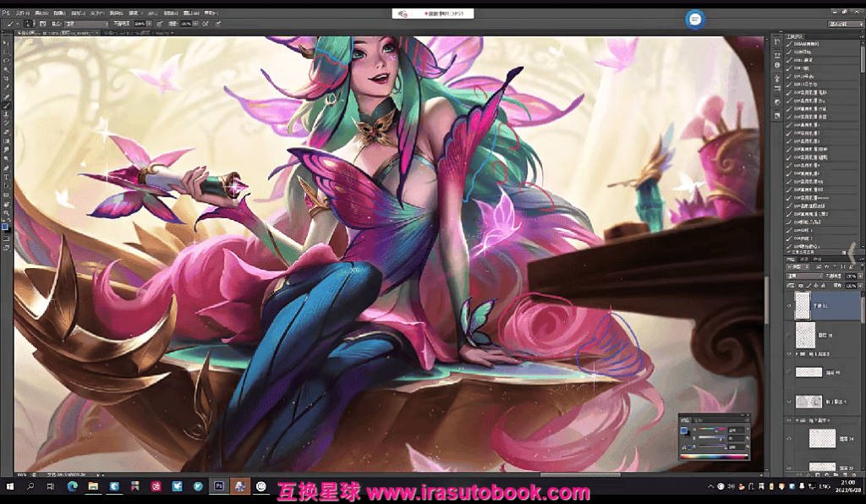Open the Layers panel opacity dropdown arrow
The height and width of the screenshot is (504, 866).
pos(860,276)
